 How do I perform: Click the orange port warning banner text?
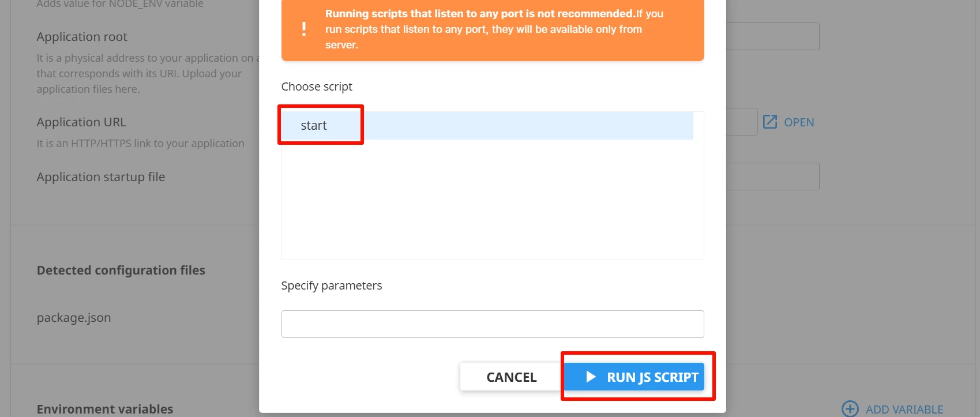(x=493, y=29)
